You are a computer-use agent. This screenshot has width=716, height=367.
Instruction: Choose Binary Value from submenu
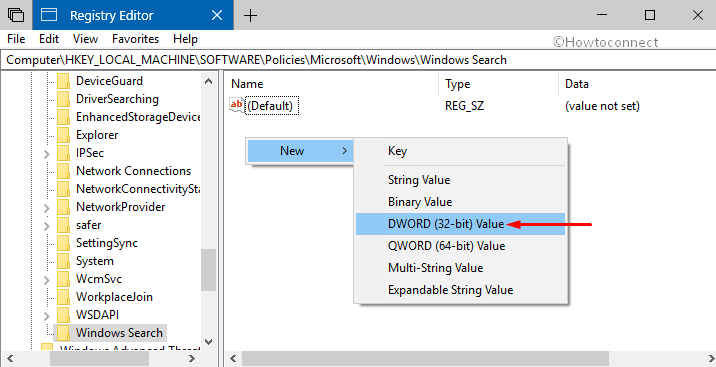[460, 202]
